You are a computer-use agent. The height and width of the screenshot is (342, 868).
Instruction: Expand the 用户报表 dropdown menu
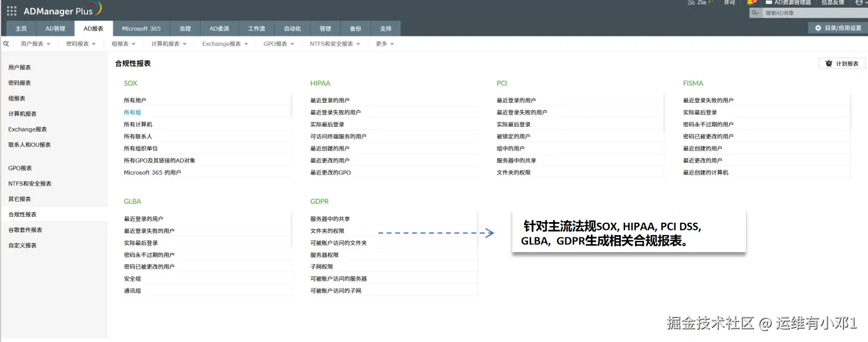[35, 44]
